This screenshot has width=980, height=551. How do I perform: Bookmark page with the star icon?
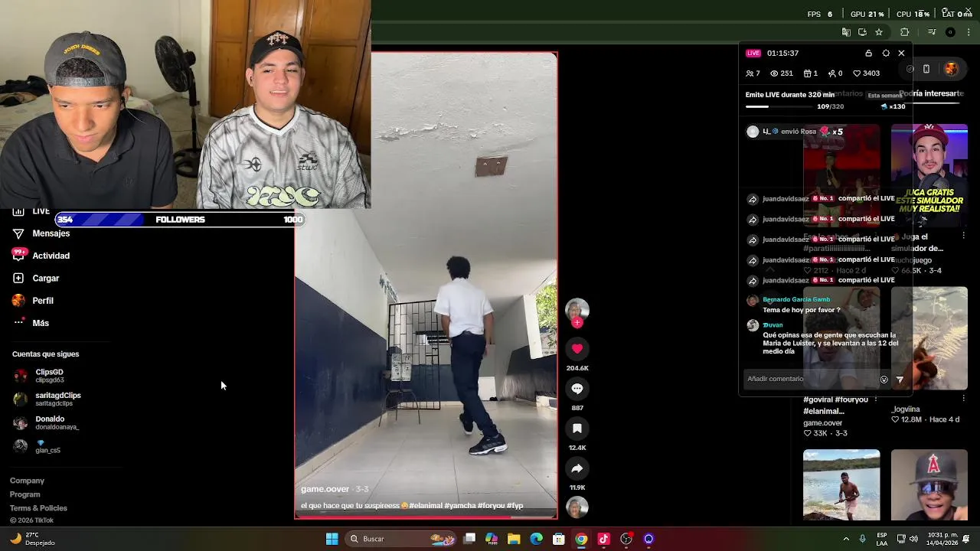879,32
